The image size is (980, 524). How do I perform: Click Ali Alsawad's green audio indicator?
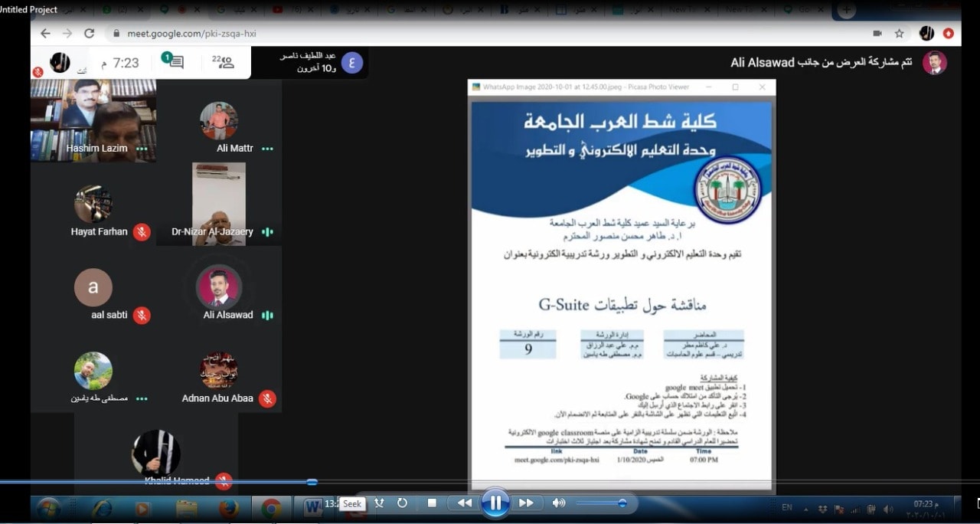pyautogui.click(x=267, y=315)
